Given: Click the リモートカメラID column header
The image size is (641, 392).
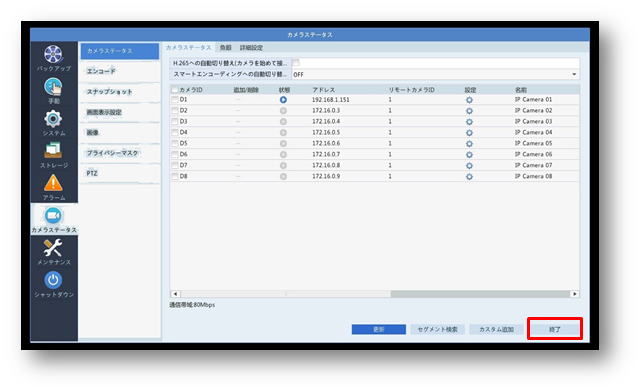Looking at the screenshot, I should click(x=411, y=90).
